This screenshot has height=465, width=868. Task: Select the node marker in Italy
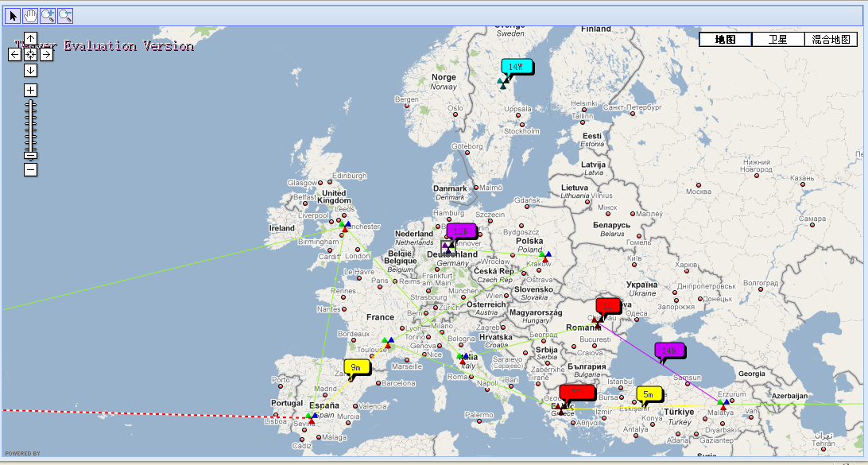coord(463,358)
